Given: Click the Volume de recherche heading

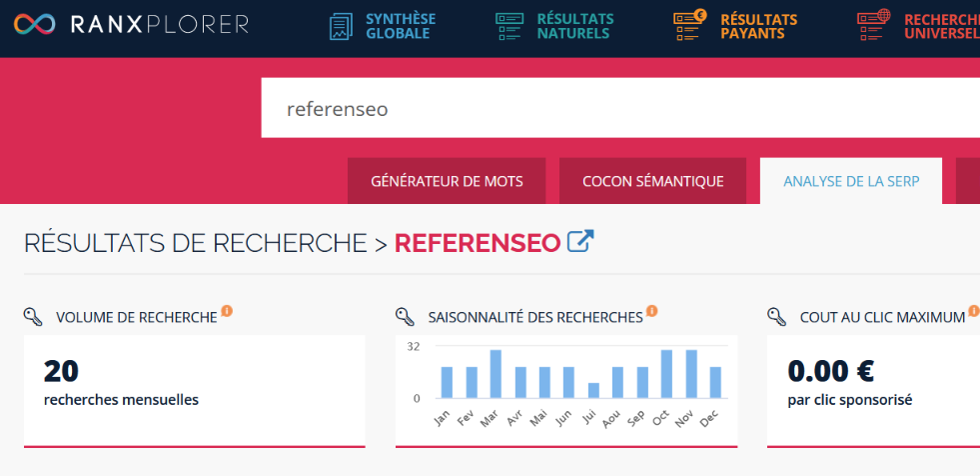Looking at the screenshot, I should coord(136,318).
